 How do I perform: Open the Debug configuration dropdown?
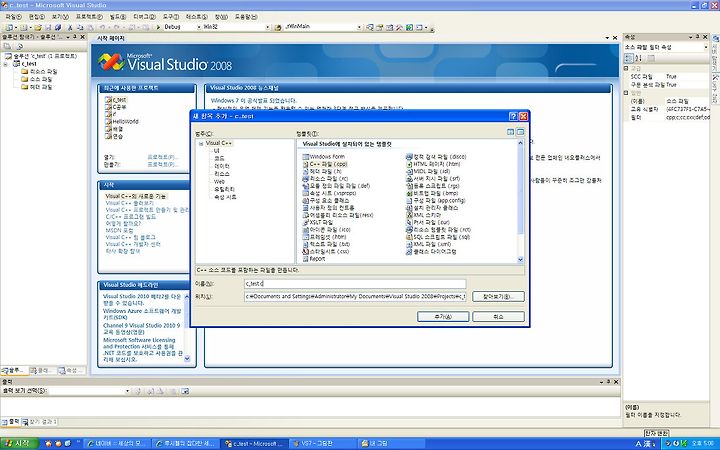(199, 28)
